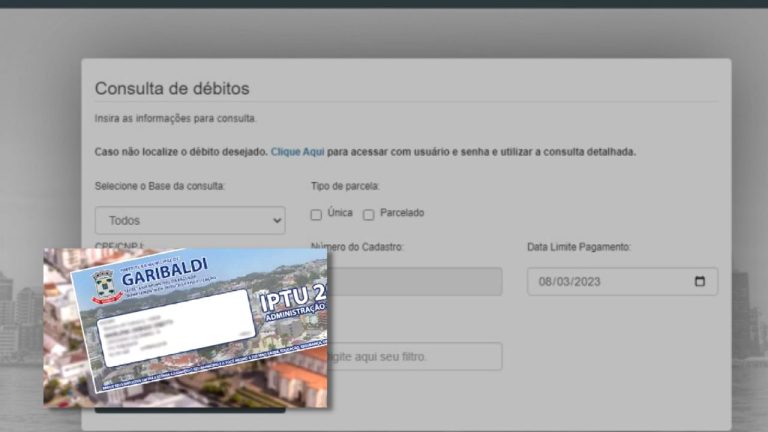Screen dimensions: 768x432
Task: Click the 'Data Limite Pagamento:' label
Action: tap(579, 247)
